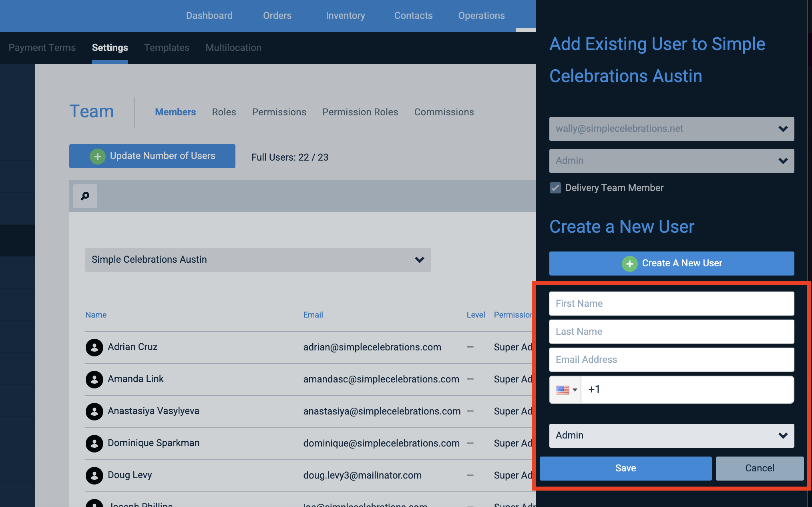Click email amandasc@simplecelebrations.com
Screen dimensions: 812x507
click(381, 379)
